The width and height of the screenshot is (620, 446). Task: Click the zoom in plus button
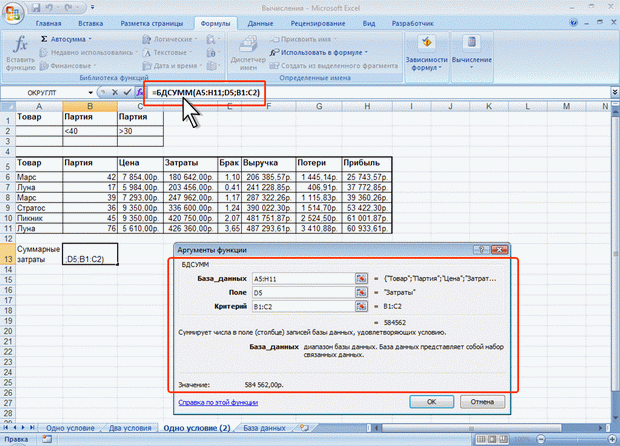point(614,439)
